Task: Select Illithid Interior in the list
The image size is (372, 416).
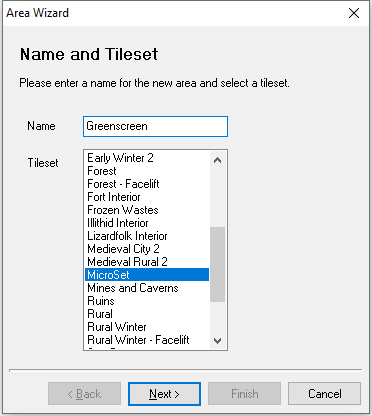Action: point(147,223)
